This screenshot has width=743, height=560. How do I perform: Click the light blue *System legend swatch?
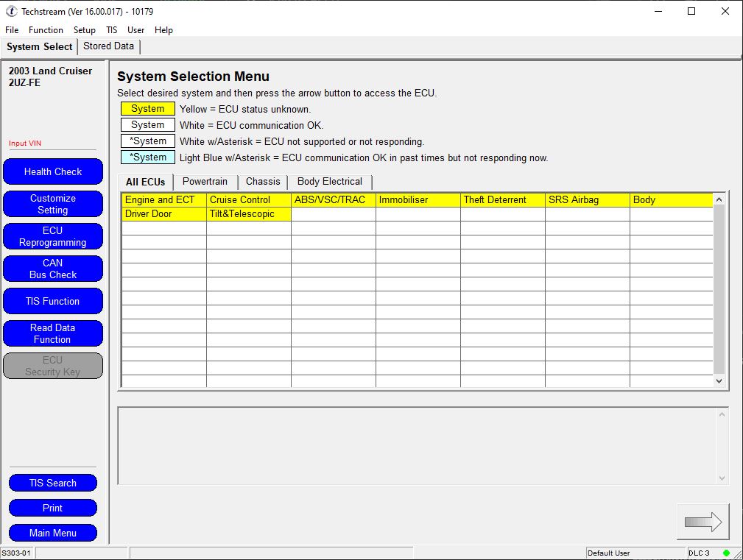148,157
